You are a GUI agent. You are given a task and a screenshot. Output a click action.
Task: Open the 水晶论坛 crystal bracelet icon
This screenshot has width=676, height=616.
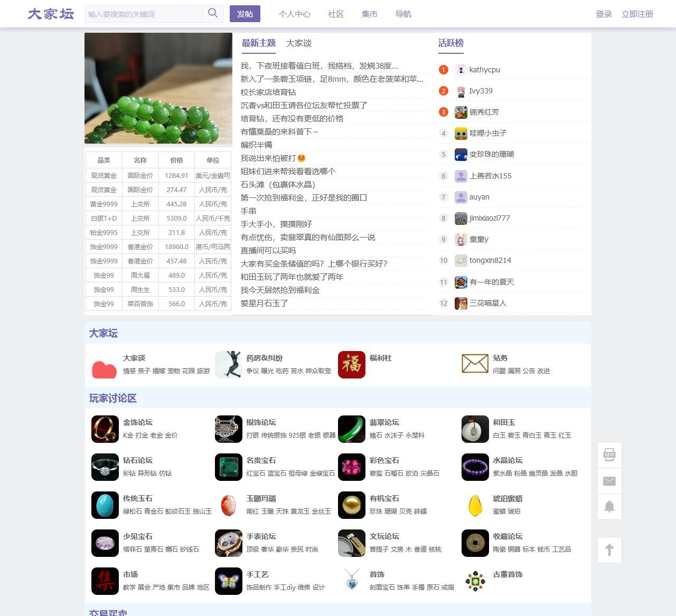(x=475, y=467)
